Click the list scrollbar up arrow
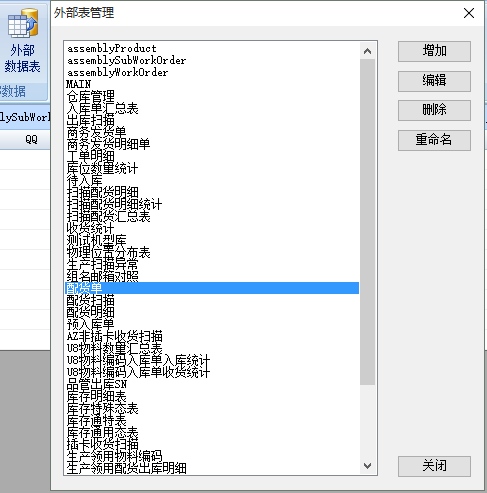This screenshot has width=487, height=493. [367, 51]
